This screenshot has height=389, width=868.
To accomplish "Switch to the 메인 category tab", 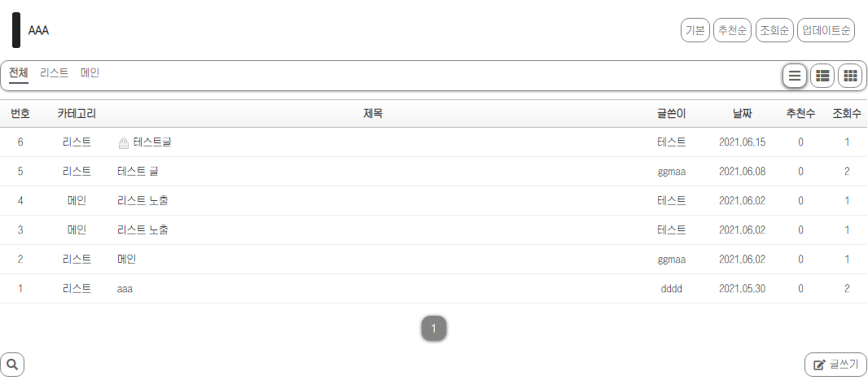I will tap(90, 73).
